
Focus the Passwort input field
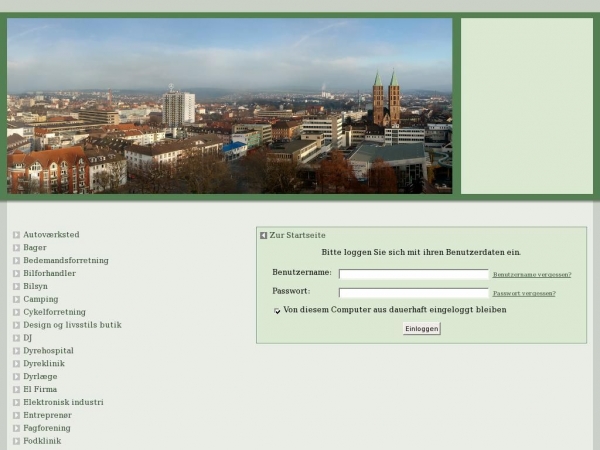coord(414,293)
